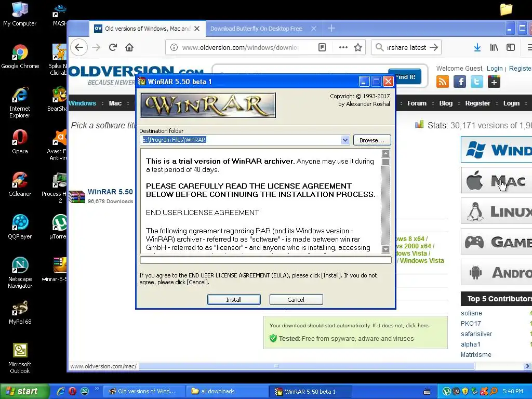Open a new Firefox tab
The width and height of the screenshot is (532, 399).
331,29
